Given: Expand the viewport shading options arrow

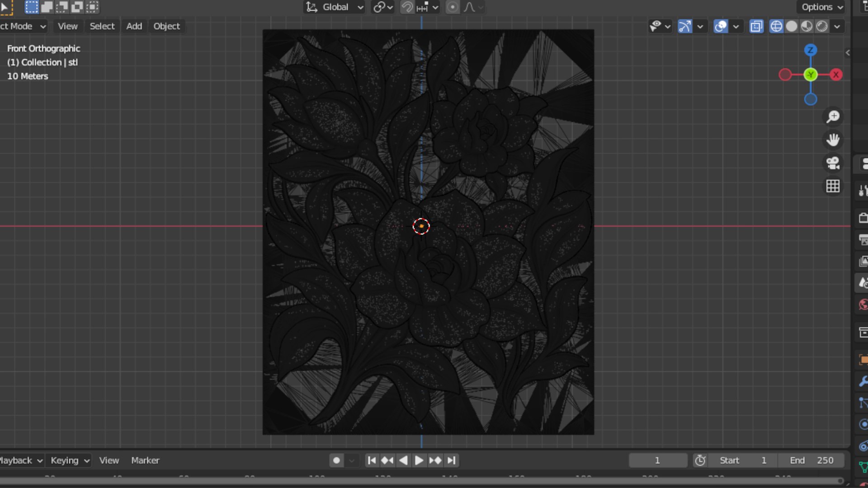Looking at the screenshot, I should point(837,26).
